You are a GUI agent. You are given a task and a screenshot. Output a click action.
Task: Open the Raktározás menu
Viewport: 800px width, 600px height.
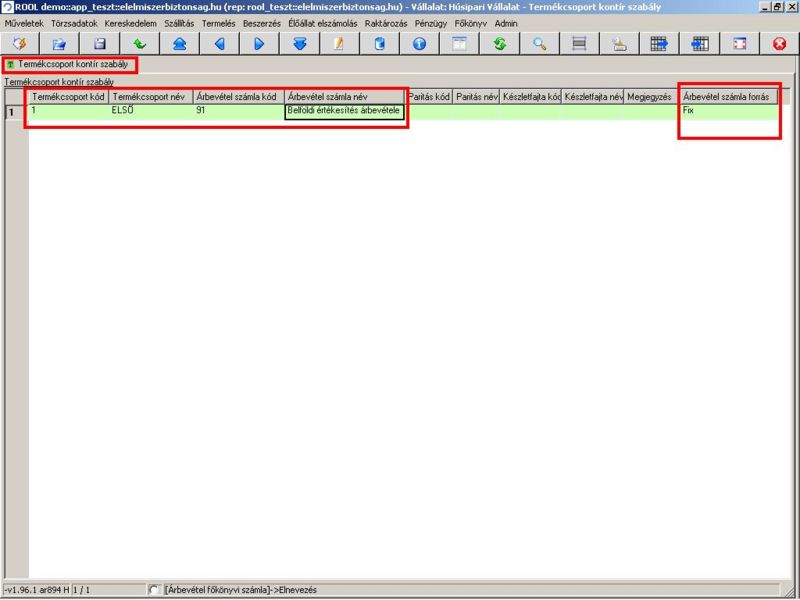point(386,23)
